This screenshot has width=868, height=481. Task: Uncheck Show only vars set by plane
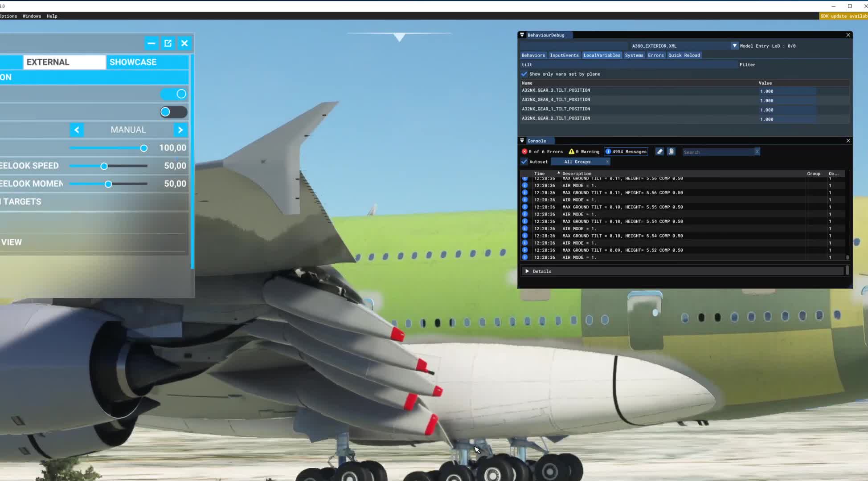(x=524, y=74)
